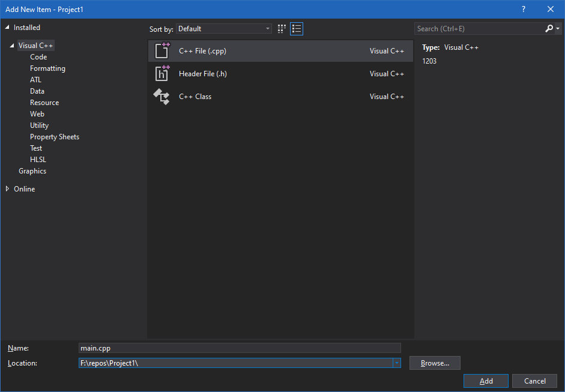This screenshot has height=392, width=565.
Task: Select the Code category
Action: 38,57
